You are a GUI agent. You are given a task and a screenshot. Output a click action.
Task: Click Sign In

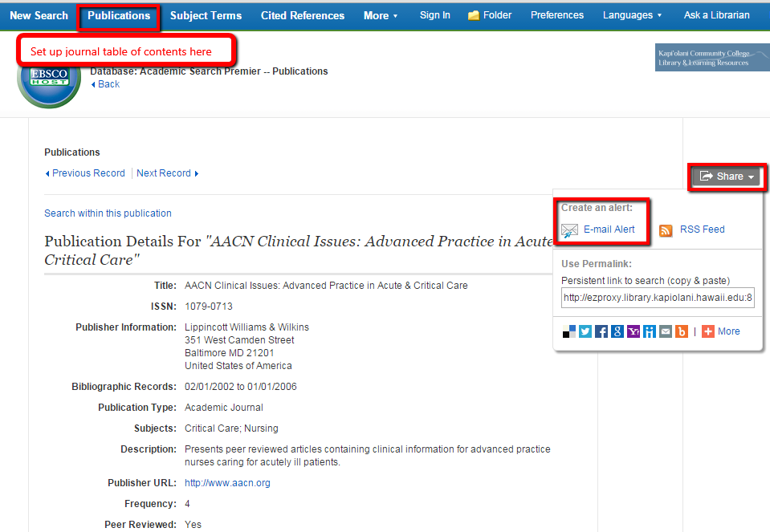point(435,15)
